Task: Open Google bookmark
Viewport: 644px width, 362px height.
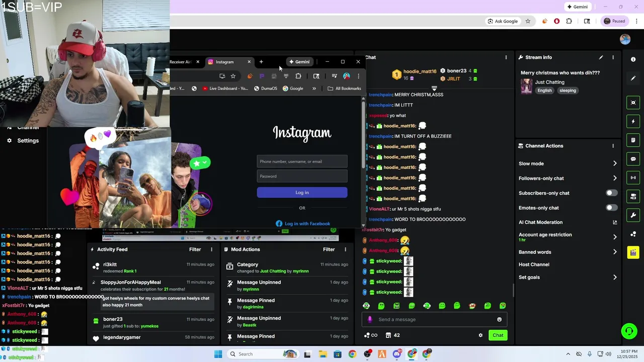Action: [293, 88]
